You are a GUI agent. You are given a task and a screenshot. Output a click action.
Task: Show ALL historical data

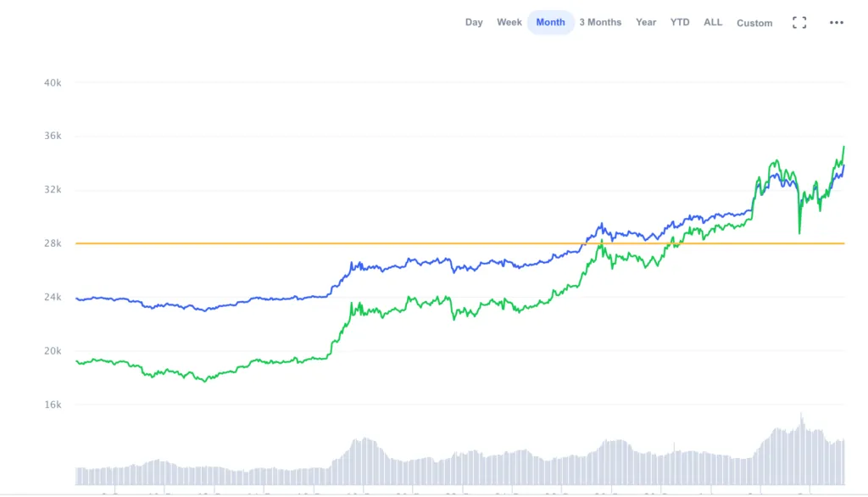[x=713, y=22]
